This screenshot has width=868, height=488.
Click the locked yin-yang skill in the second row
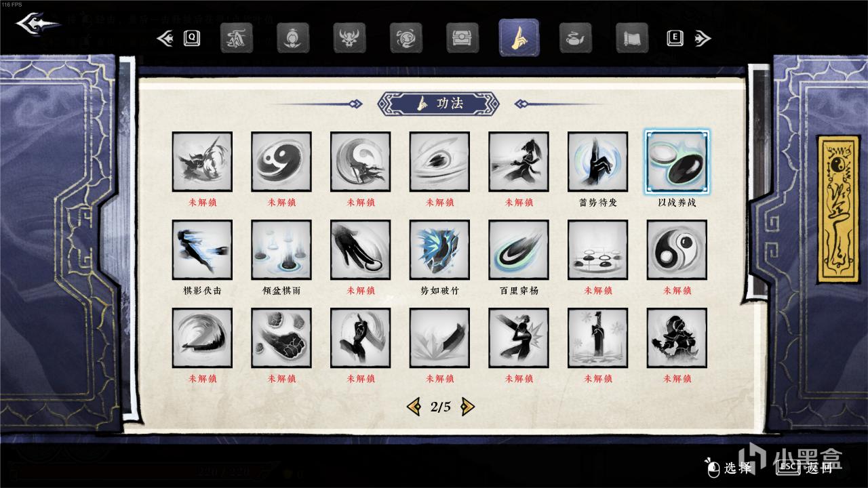point(677,249)
